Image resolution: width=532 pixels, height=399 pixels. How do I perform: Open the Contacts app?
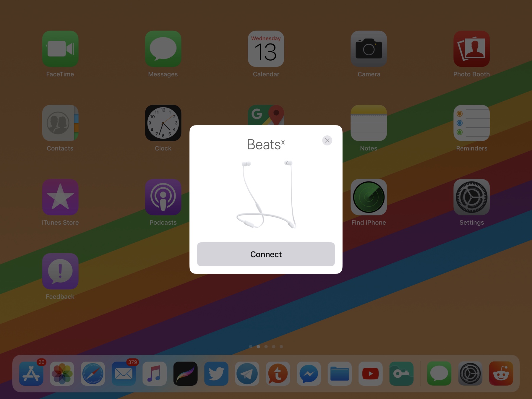pyautogui.click(x=60, y=123)
